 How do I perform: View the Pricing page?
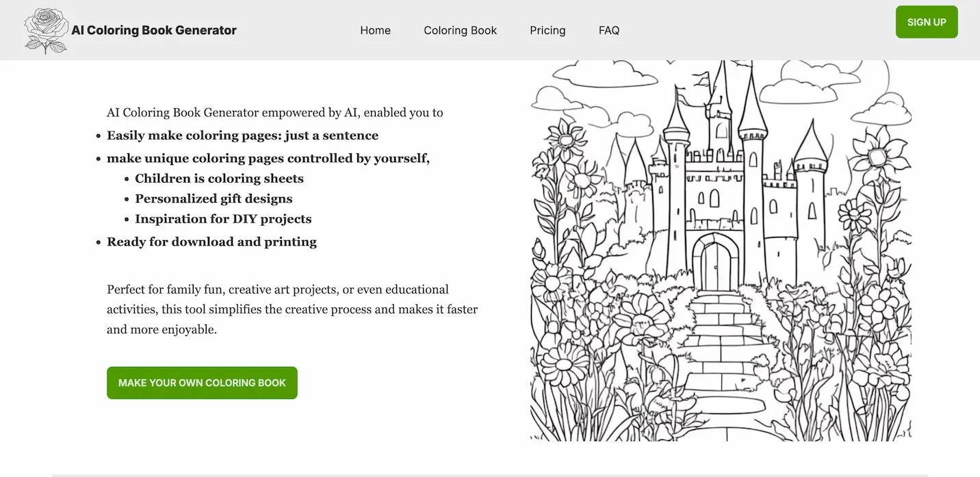[547, 30]
